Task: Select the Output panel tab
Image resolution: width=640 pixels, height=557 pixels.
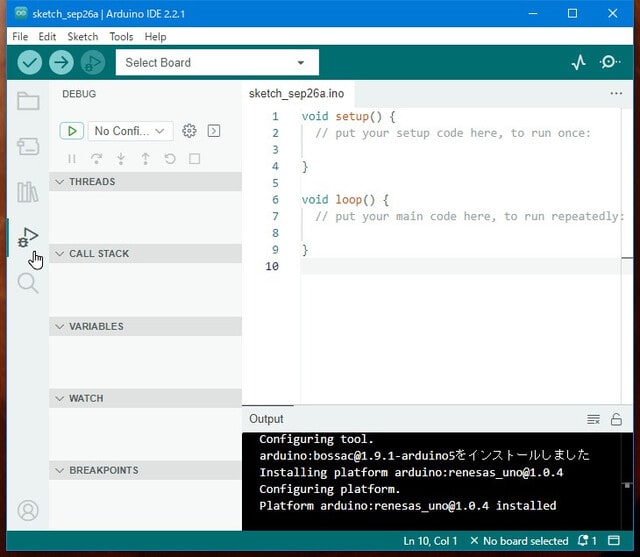Action: pyautogui.click(x=267, y=419)
